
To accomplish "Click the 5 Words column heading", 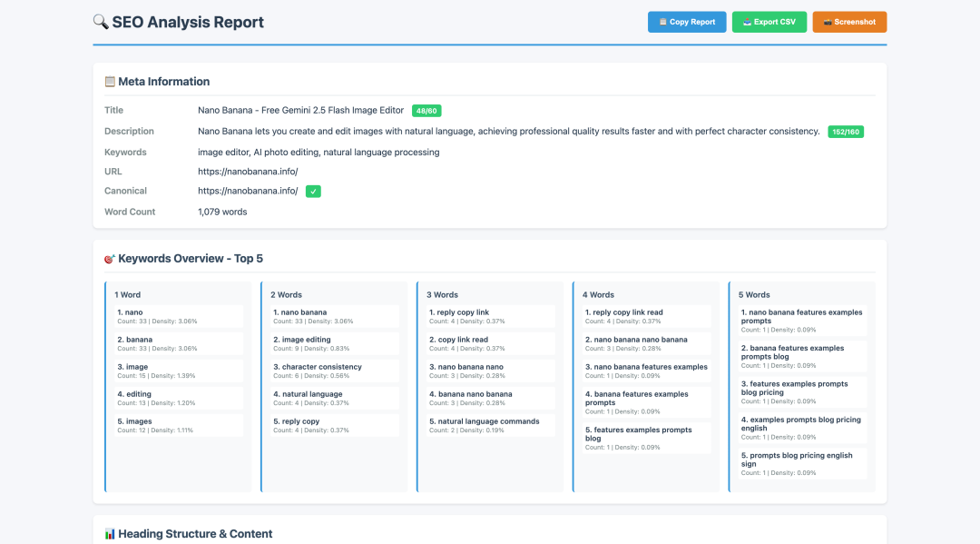I will pyautogui.click(x=754, y=294).
